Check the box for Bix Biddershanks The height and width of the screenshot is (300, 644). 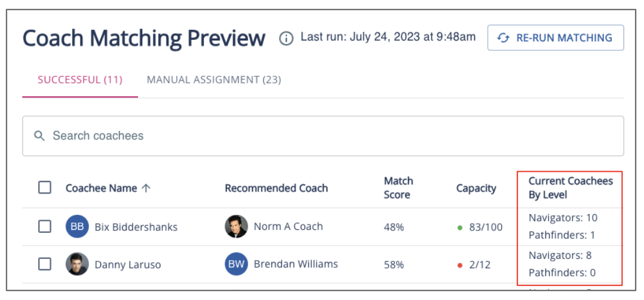coord(45,226)
